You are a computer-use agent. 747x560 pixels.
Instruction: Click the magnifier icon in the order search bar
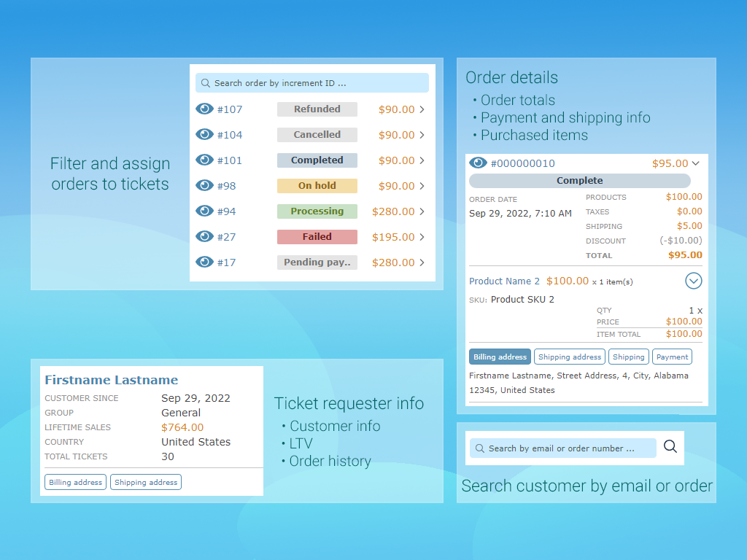[x=205, y=82]
